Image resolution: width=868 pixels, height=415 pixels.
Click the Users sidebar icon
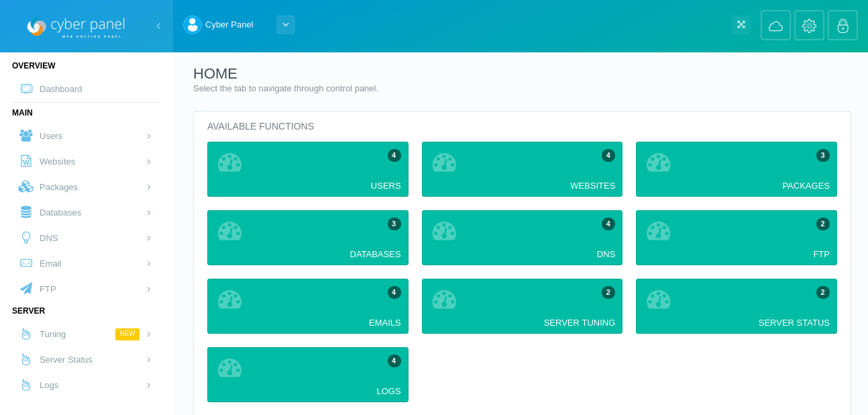coord(26,136)
